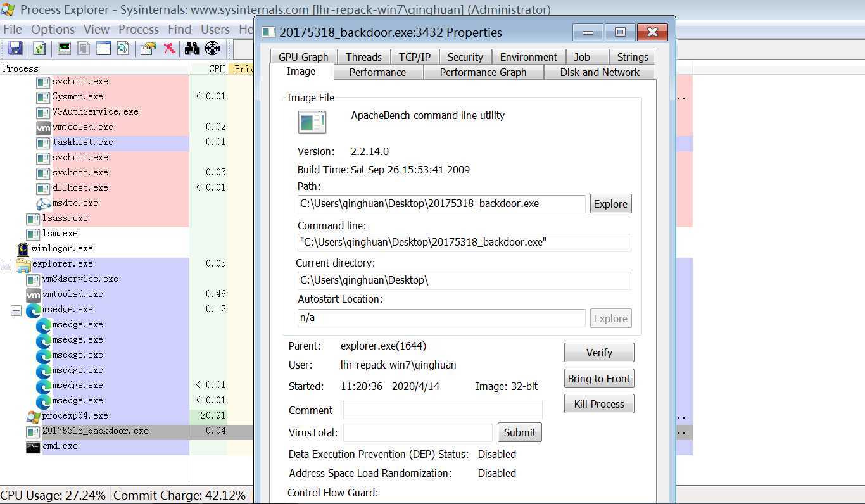
Task: Collapse the msedge.exe tree node
Action: pos(16,310)
